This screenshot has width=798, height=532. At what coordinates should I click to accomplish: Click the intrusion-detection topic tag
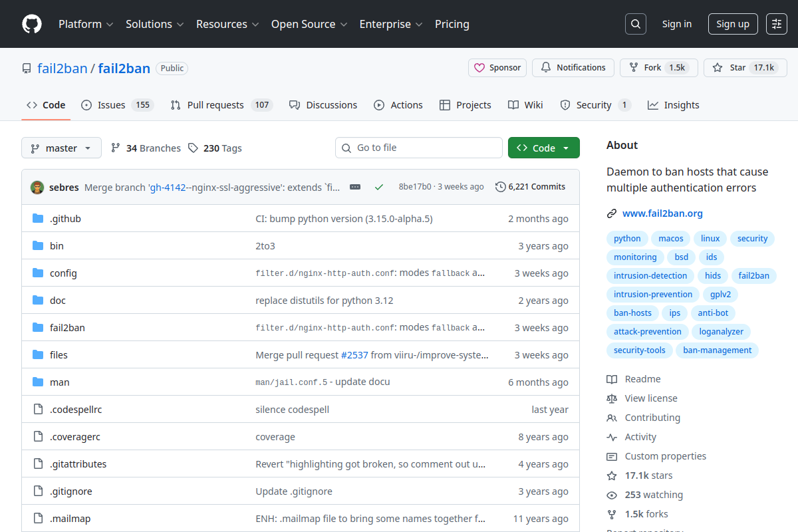click(650, 275)
